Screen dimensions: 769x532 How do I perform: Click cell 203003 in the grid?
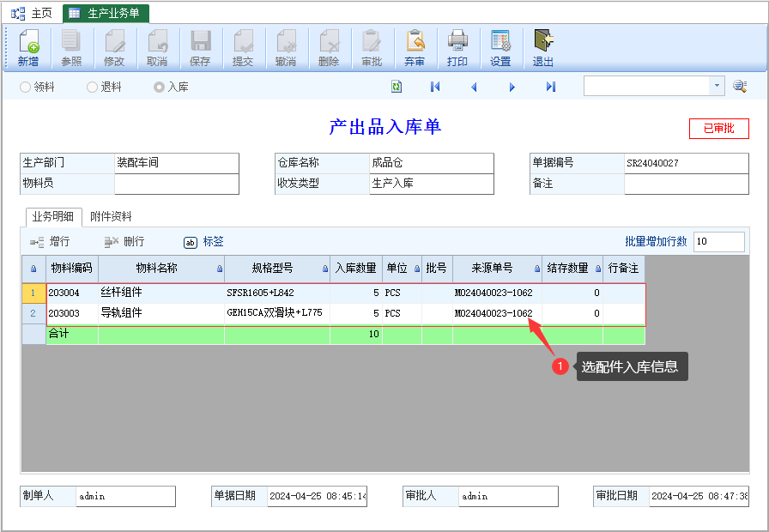[x=72, y=313]
